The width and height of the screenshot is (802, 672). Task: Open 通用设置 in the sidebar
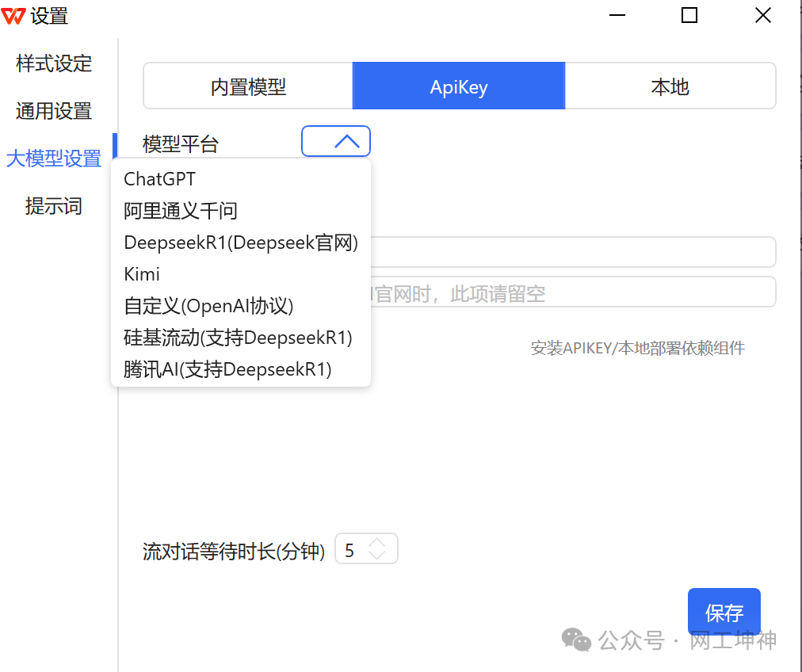pos(54,111)
